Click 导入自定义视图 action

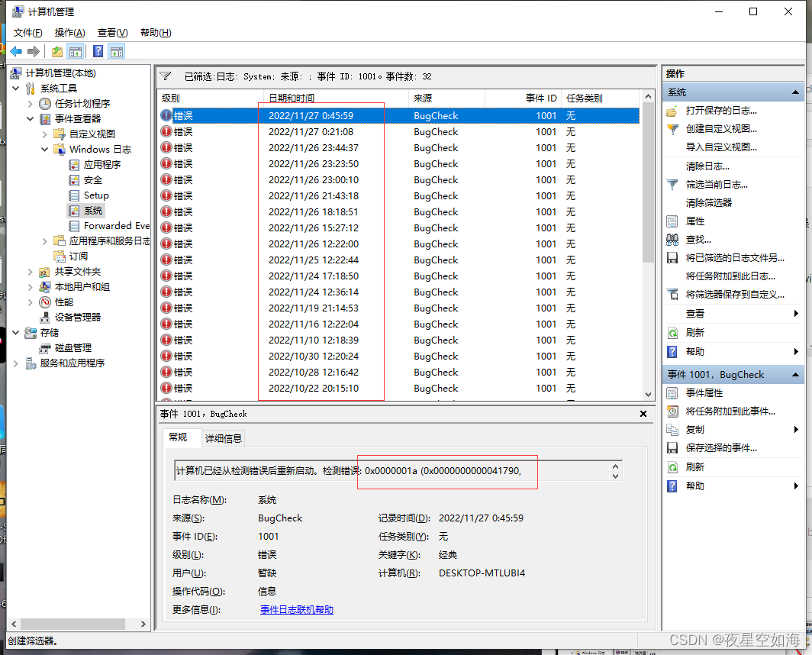click(x=721, y=147)
